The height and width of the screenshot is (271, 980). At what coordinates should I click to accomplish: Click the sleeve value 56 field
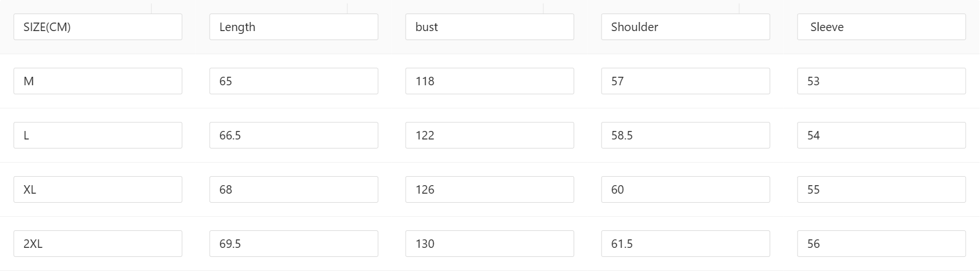pyautogui.click(x=881, y=244)
